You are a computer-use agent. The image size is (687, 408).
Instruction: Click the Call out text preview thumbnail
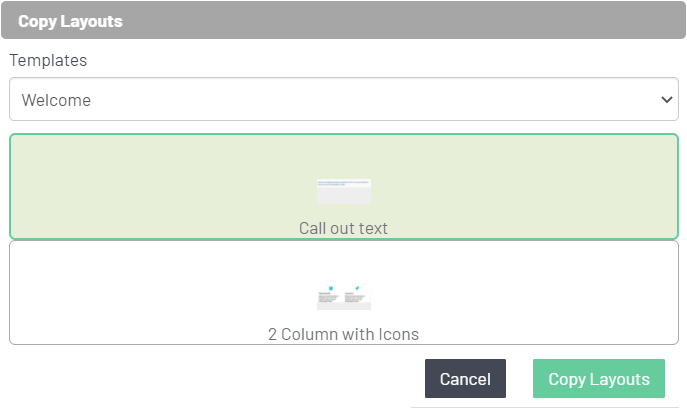[344, 191]
